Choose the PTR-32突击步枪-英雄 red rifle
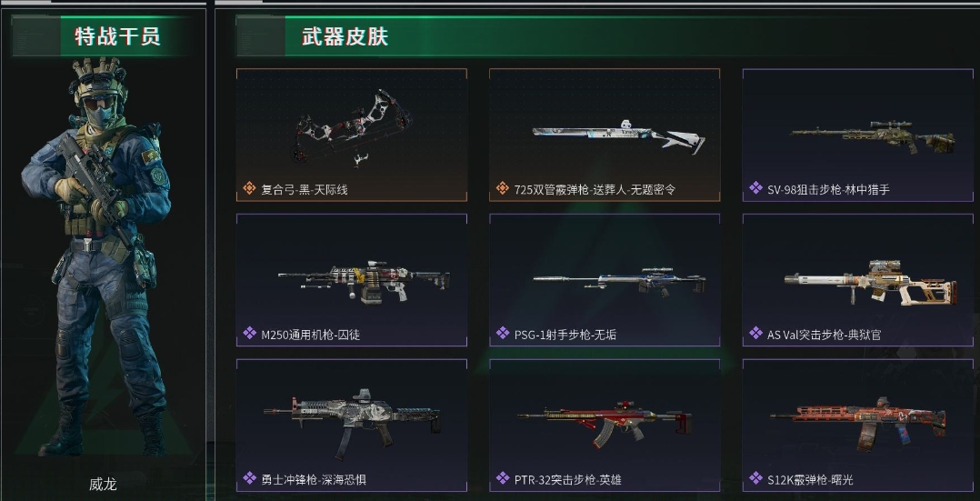Viewport: 980px width, 501px height. [x=605, y=426]
